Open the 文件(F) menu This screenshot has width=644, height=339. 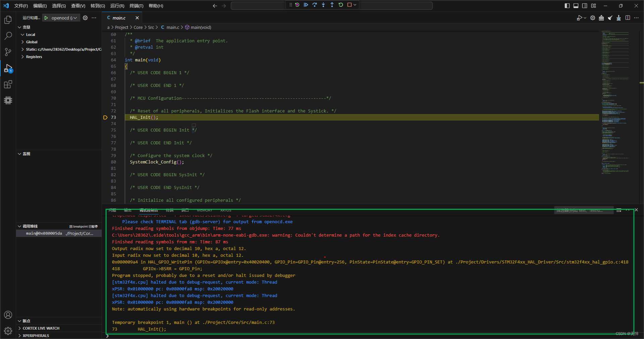pos(21,6)
